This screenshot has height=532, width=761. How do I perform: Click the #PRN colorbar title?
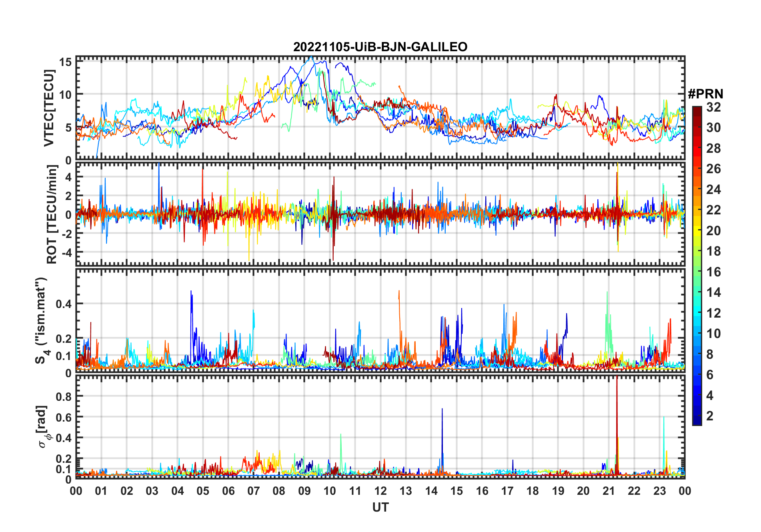(705, 94)
